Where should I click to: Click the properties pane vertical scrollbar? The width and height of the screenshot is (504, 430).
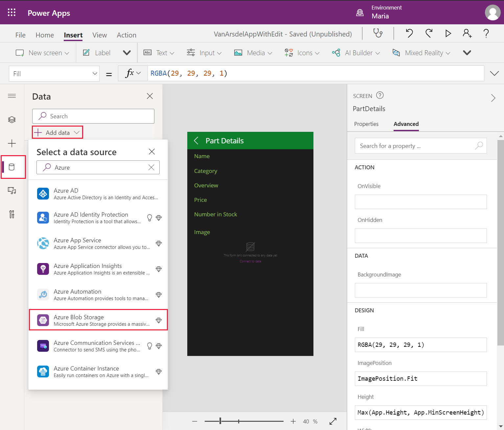coord(501,243)
